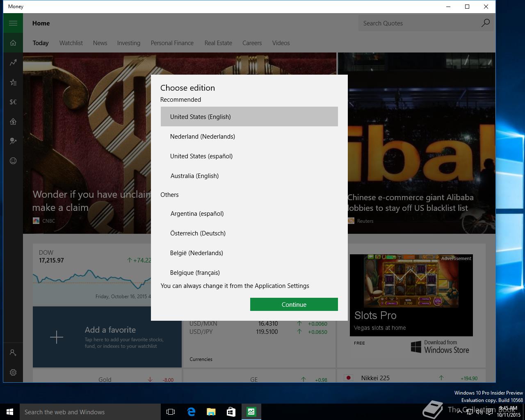Launch Microsoft Edge from taskbar
This screenshot has height=420, width=525.
tap(191, 412)
